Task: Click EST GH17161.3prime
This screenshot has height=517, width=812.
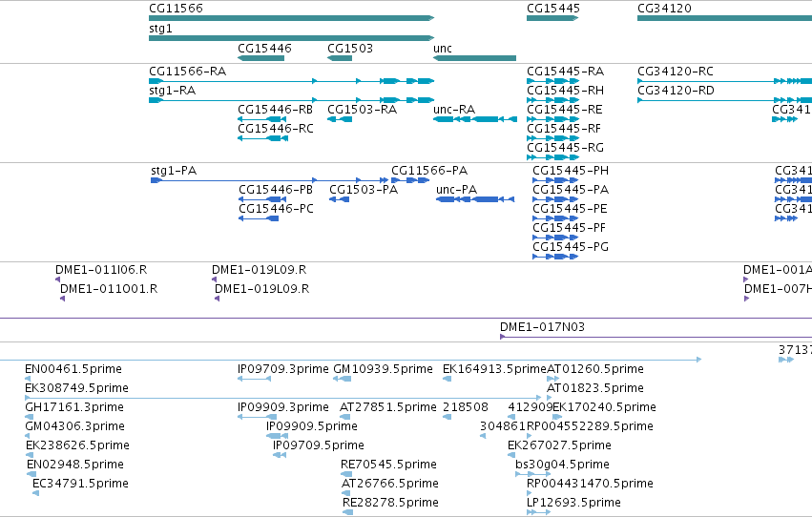Action: [74, 407]
